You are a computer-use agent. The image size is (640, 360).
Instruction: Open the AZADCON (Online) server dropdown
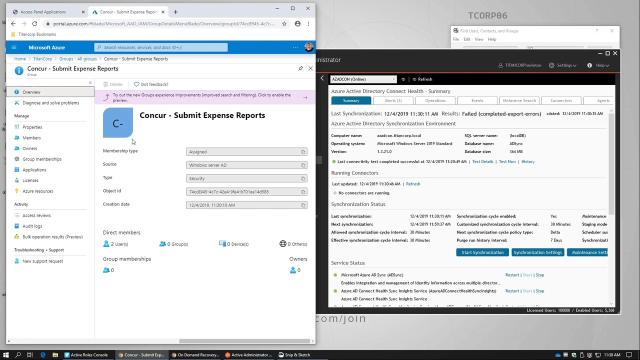[x=363, y=79]
